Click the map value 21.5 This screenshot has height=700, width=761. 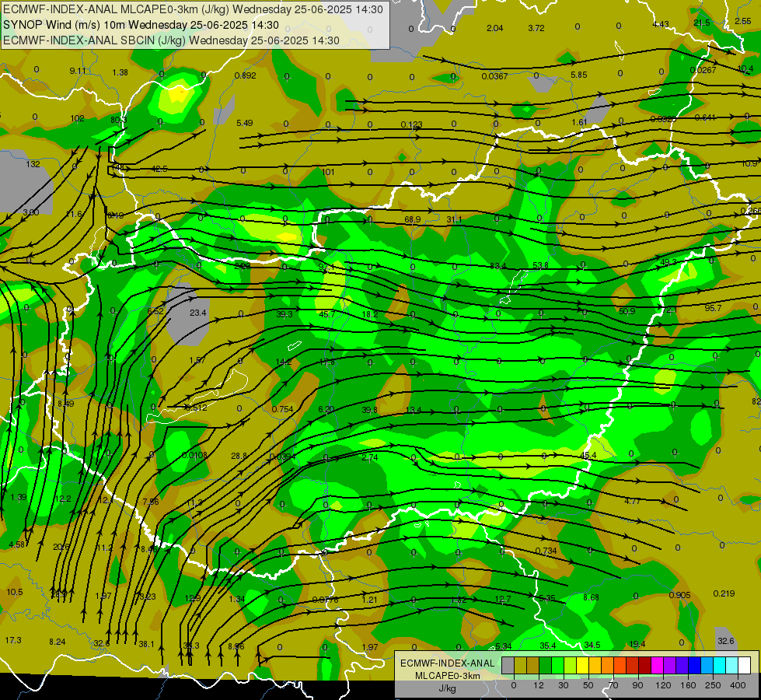tap(702, 23)
